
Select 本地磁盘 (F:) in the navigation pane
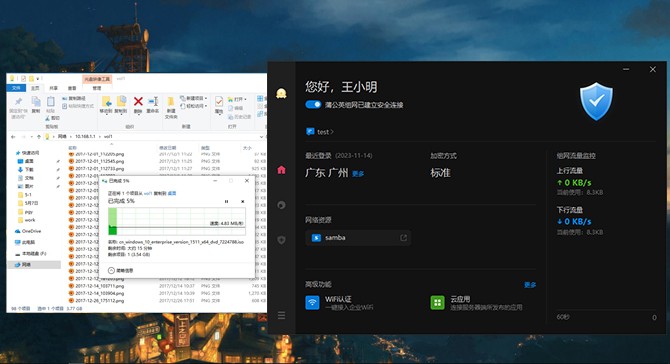point(34,253)
